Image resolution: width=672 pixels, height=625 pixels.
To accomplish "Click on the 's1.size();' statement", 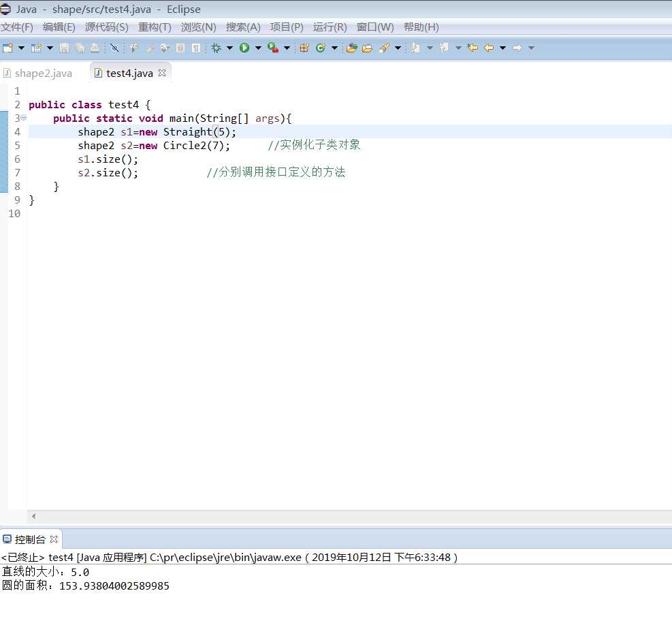I will point(108,159).
